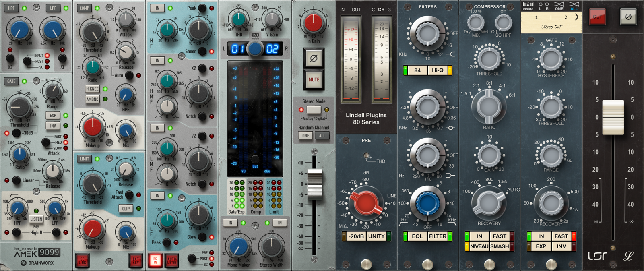Click the red In Gain knob
Viewport: 644px width, 271px height.
(x=313, y=22)
